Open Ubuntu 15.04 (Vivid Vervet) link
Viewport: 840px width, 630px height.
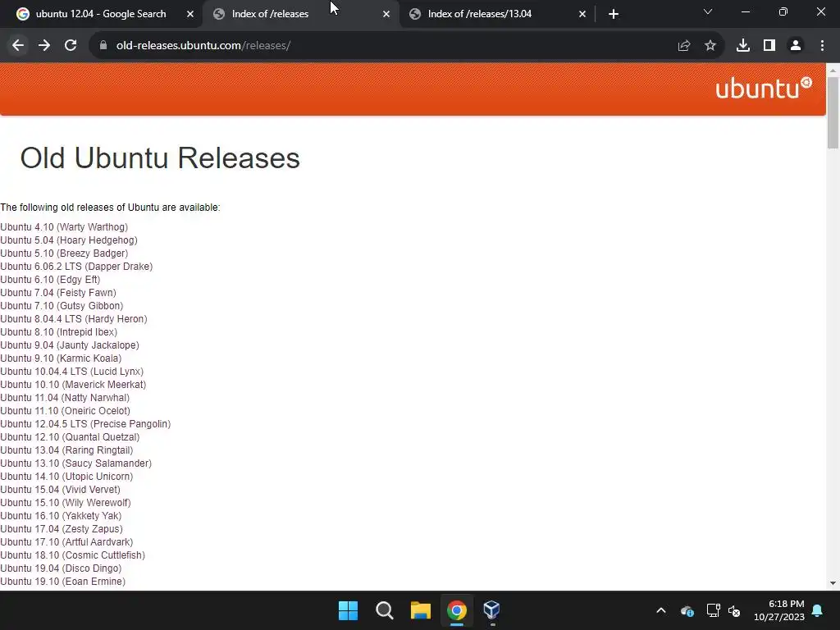pos(61,490)
